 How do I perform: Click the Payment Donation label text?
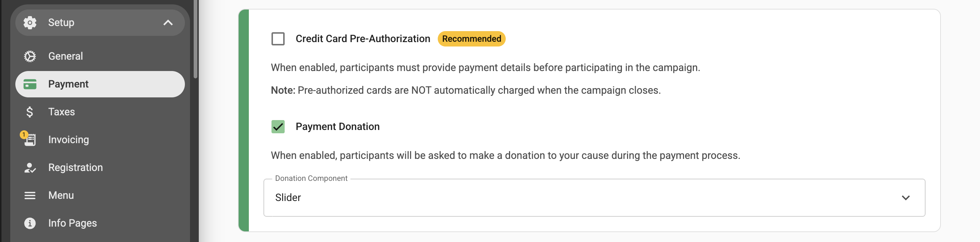337,127
